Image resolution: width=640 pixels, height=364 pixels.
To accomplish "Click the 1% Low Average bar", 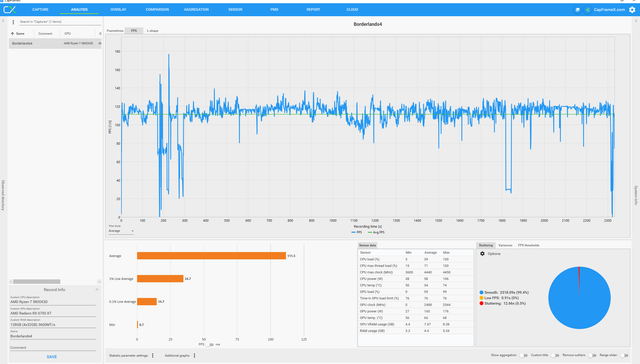I will (x=160, y=279).
